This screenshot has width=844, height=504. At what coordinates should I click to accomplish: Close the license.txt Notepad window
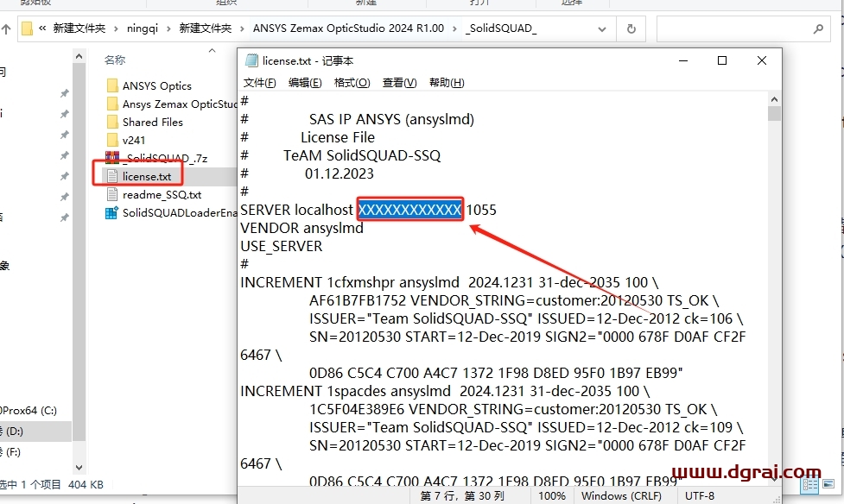(762, 60)
